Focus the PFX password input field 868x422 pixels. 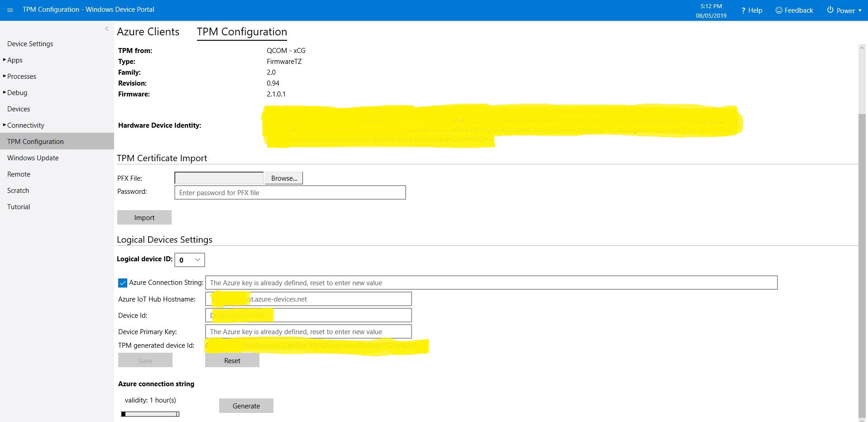coord(290,193)
